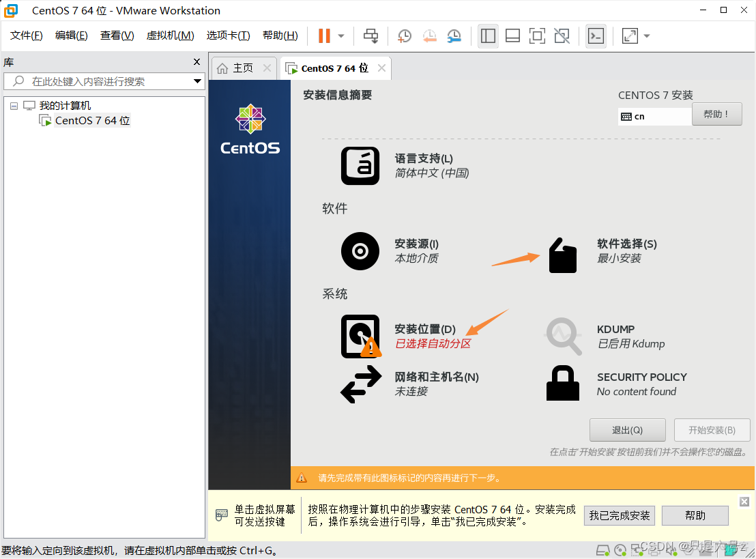This screenshot has height=559, width=756.
Task: Click the 简体中文 (中国) text
Action: (x=431, y=173)
